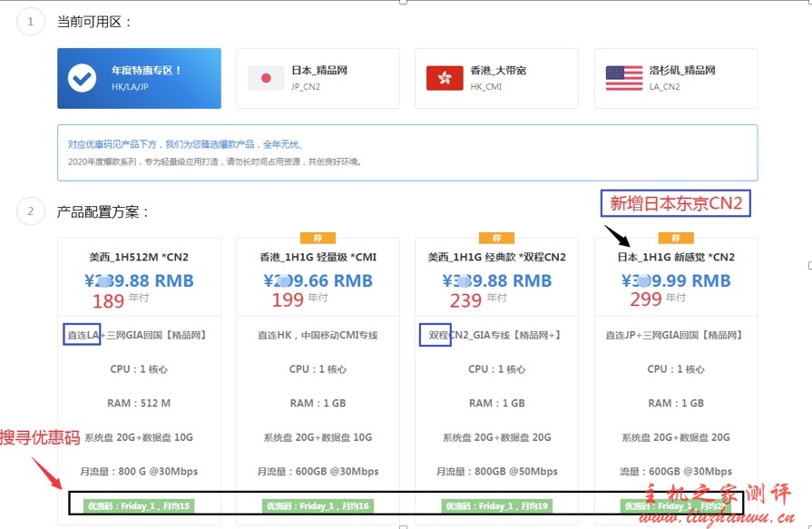Screen dimensions: 812x529
Task: Click the green coupon code label ending 月均19
Action: (x=496, y=506)
